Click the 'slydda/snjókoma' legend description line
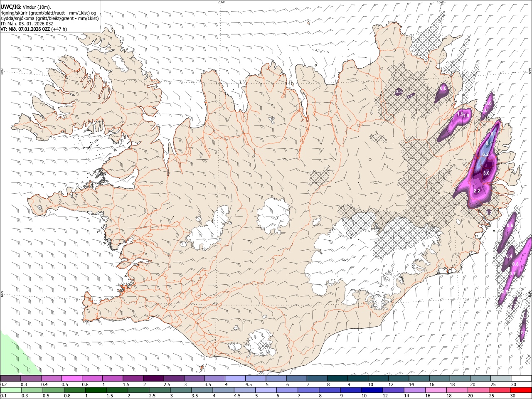The height and width of the screenshot is (399, 532). [50, 18]
